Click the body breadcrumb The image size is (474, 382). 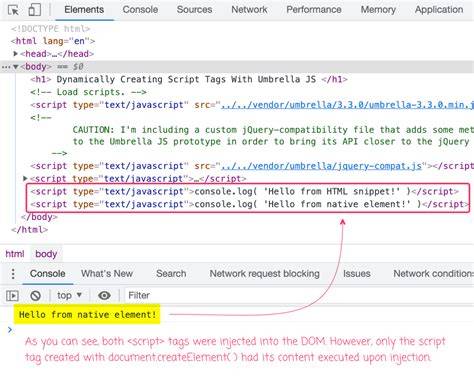pos(46,254)
